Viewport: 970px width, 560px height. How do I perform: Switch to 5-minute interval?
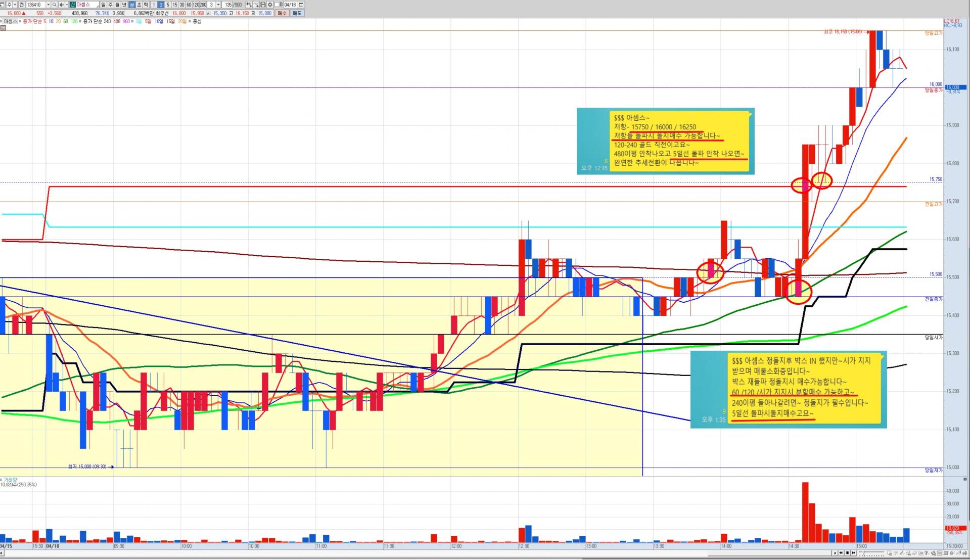coord(168,5)
